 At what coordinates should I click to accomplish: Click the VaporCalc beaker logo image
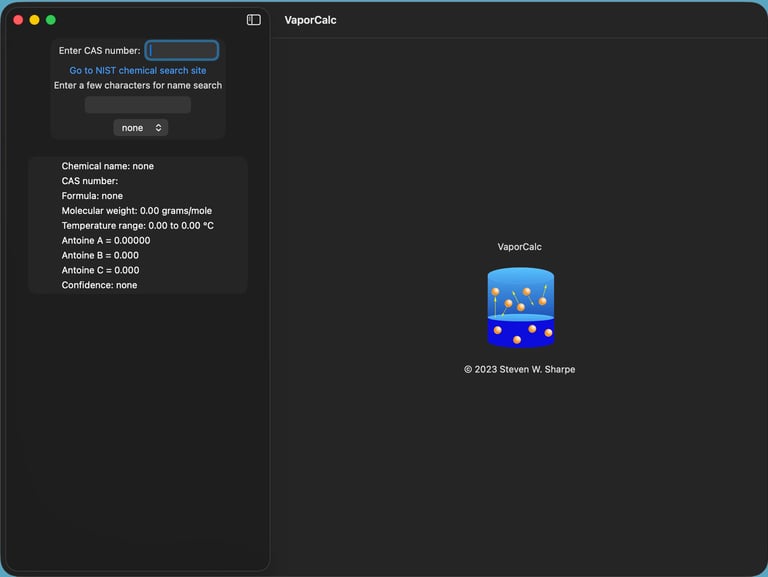(520, 307)
